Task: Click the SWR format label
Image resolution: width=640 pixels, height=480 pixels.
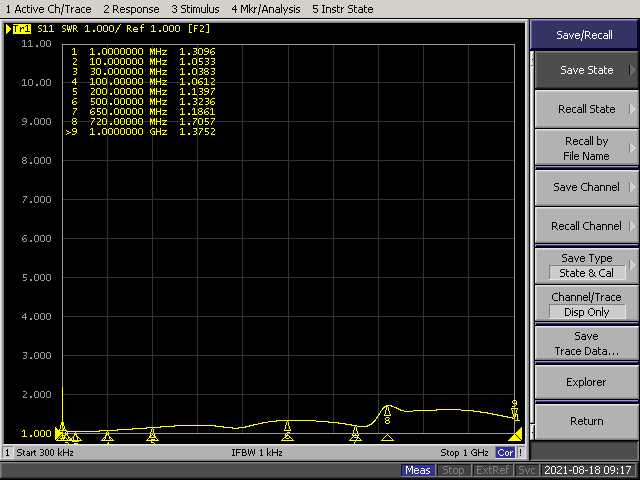Action: (x=69, y=29)
